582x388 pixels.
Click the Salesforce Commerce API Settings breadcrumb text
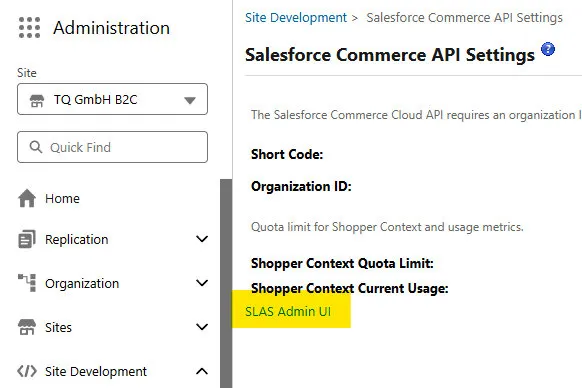point(464,17)
